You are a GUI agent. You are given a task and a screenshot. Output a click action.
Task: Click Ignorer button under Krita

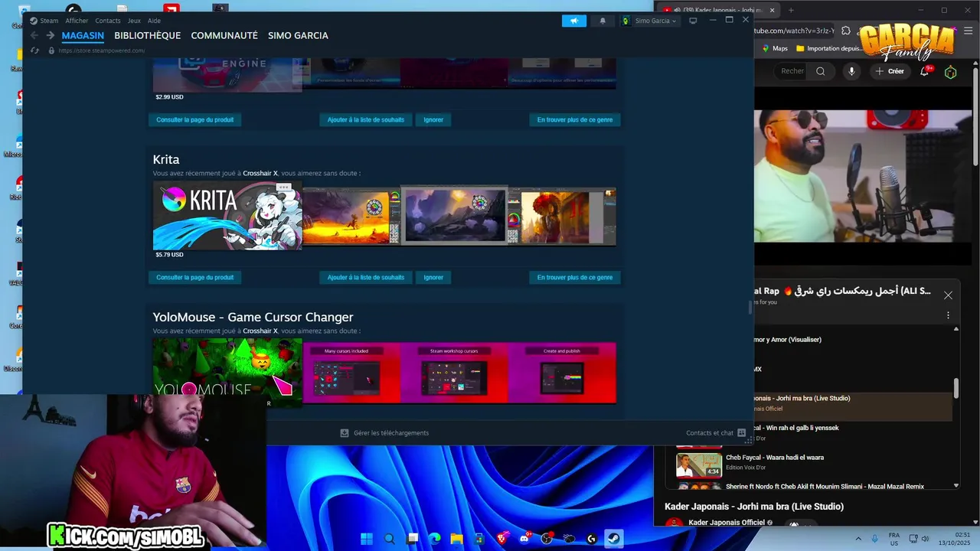coord(433,277)
